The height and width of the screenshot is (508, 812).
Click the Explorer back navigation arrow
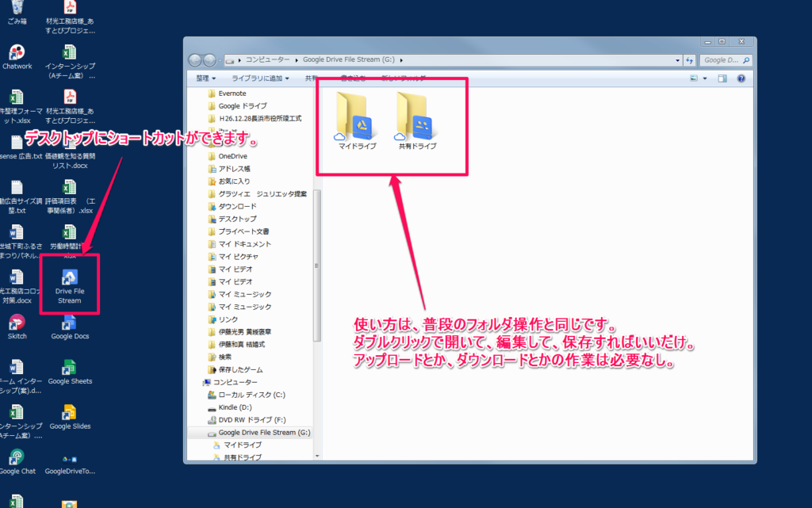click(x=195, y=60)
